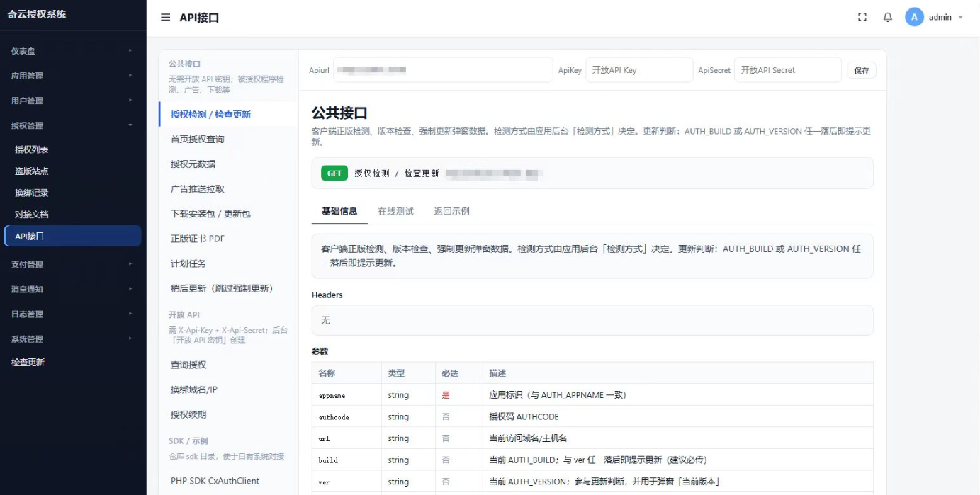This screenshot has width=980, height=495.
Task: Select 下载安装包 / 更新包 in API list
Action: tap(228, 214)
